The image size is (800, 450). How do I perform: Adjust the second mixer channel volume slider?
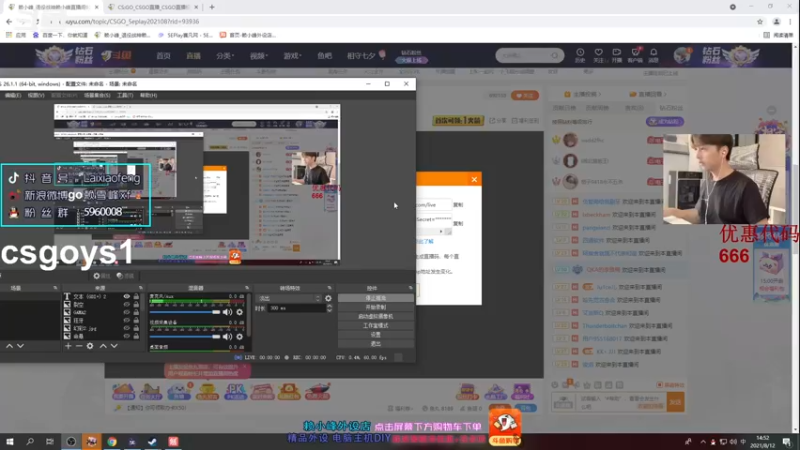185,336
